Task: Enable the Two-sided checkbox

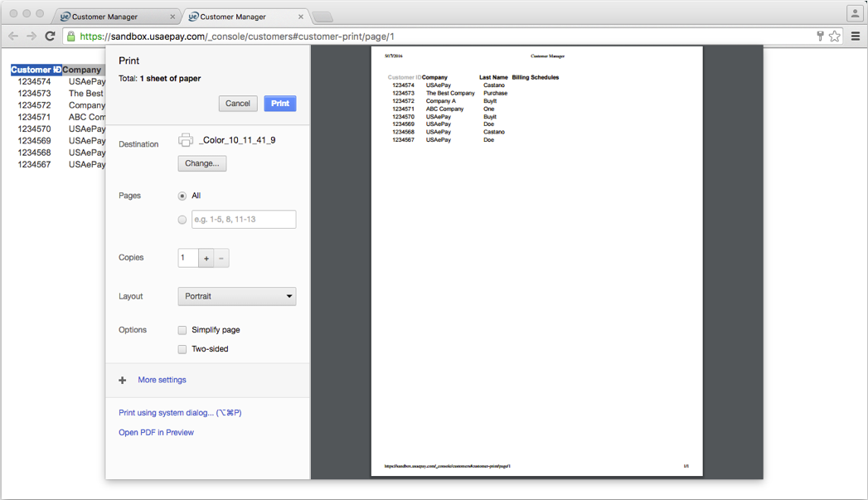Action: click(182, 349)
